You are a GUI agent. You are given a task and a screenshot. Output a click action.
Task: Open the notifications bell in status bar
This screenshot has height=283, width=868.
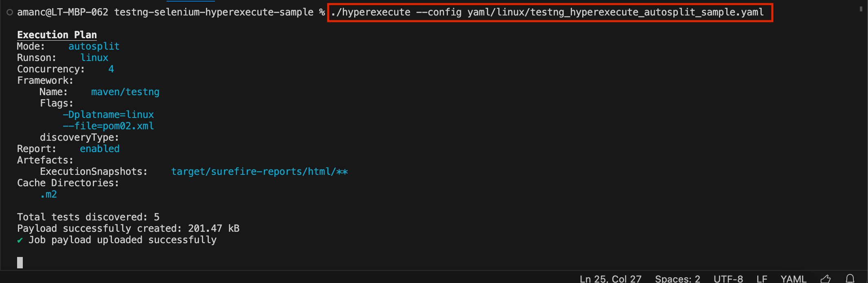click(850, 279)
